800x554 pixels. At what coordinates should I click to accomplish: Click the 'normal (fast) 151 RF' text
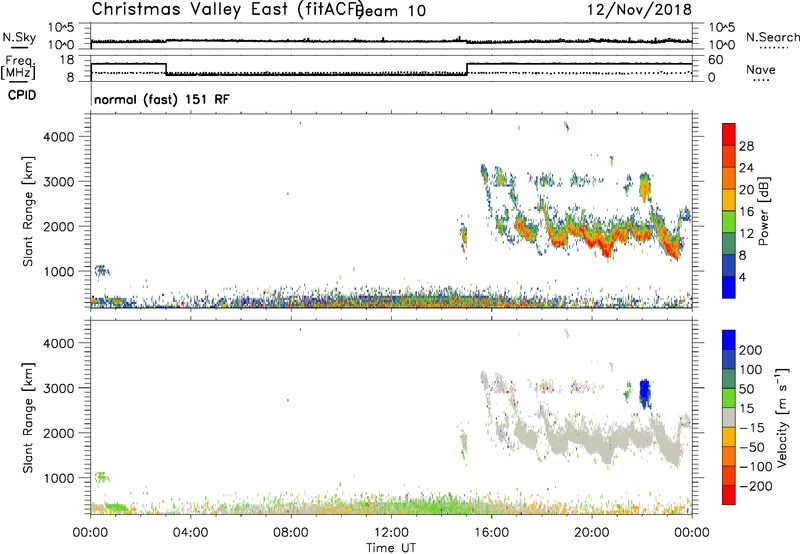coord(162,99)
